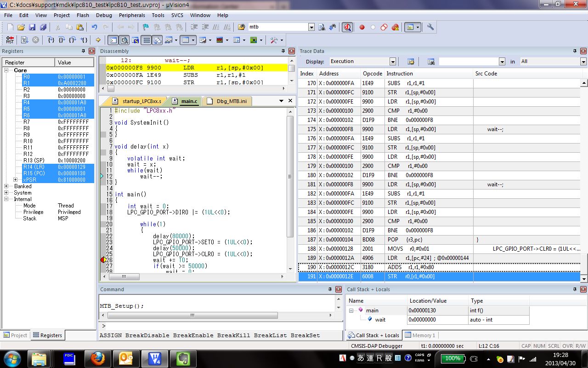Click the Save All files icon
588x368 pixels.
[x=42, y=27]
